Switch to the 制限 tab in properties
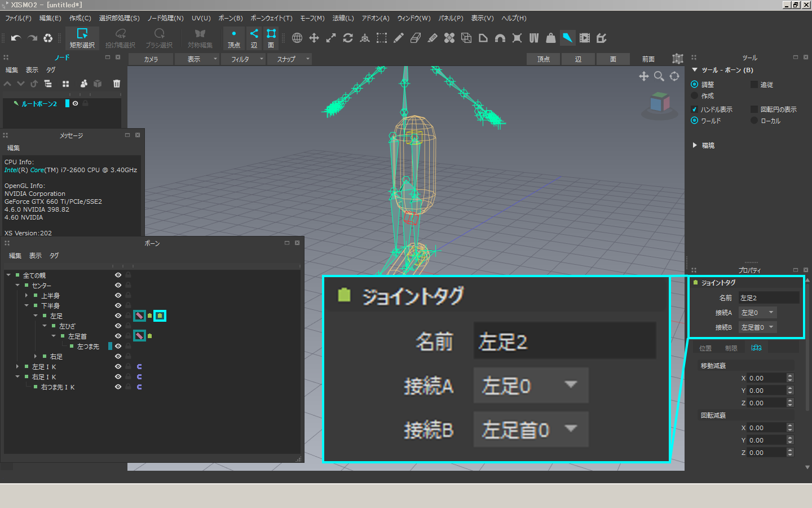 coord(731,348)
